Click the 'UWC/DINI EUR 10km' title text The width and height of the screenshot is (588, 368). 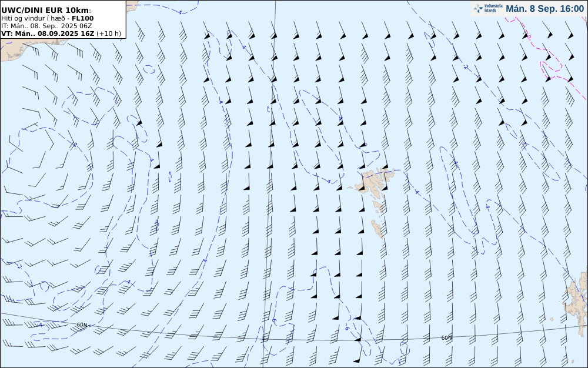pos(46,11)
